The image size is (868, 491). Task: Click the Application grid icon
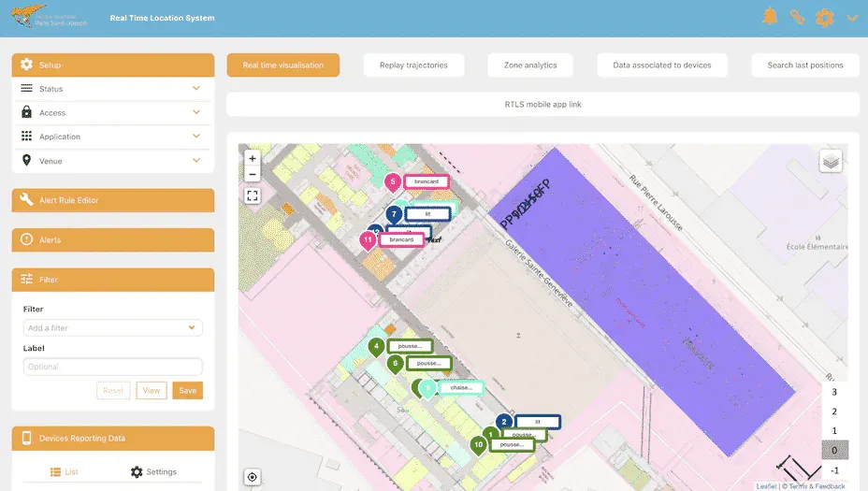[26, 137]
